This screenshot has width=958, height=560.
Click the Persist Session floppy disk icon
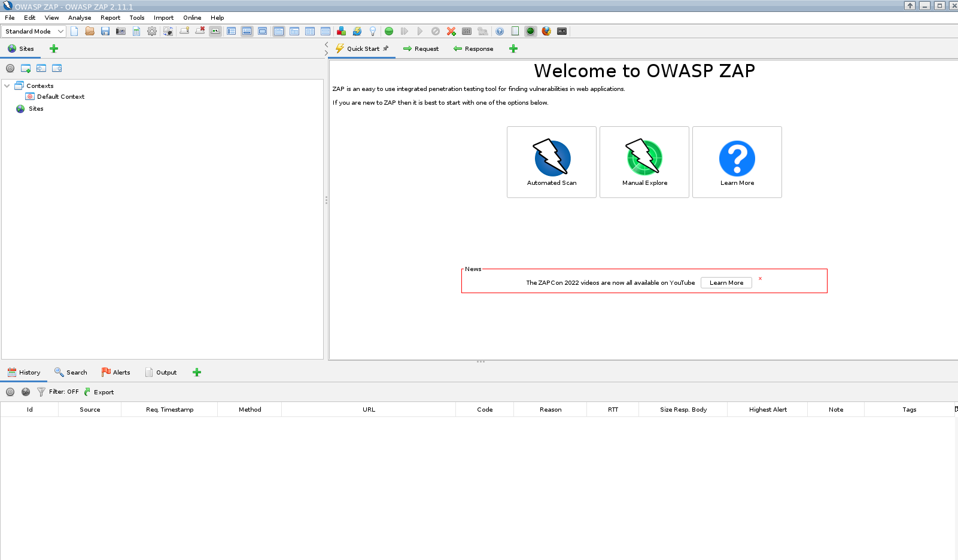coord(105,31)
